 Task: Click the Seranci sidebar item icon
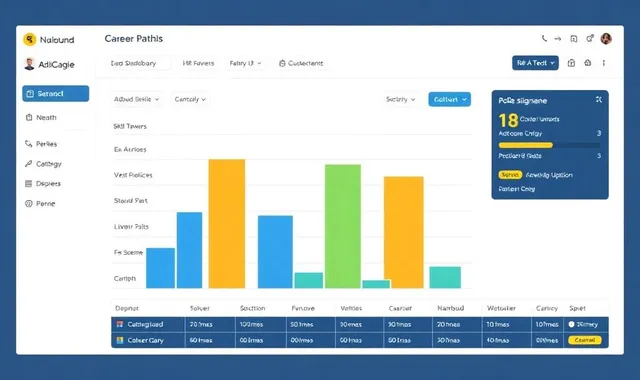pyautogui.click(x=30, y=94)
